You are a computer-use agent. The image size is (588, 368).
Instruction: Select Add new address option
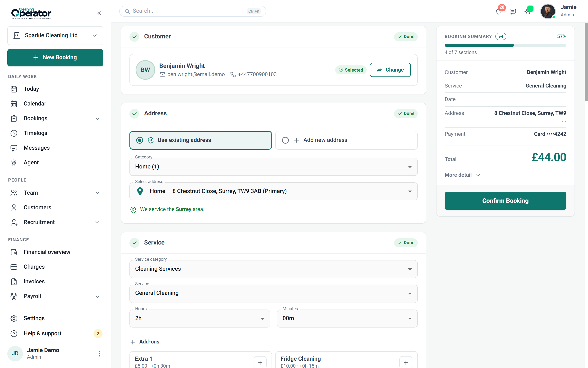[346, 140]
